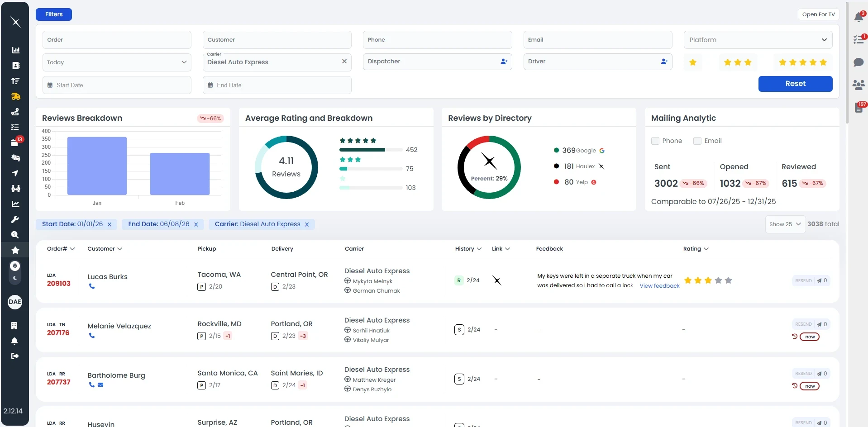Click Haulex X link icon in Lucas Burks row
This screenshot has width=868, height=427.
coord(497,280)
